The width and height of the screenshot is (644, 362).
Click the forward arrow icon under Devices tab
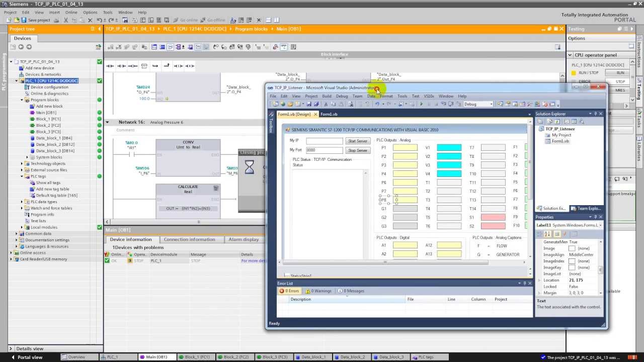(29, 47)
